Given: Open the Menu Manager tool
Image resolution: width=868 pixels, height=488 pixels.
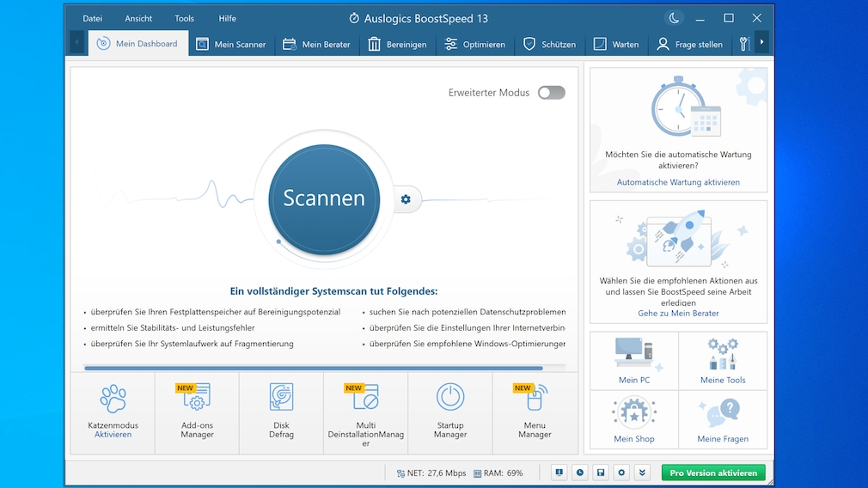Looking at the screenshot, I should pyautogui.click(x=535, y=411).
